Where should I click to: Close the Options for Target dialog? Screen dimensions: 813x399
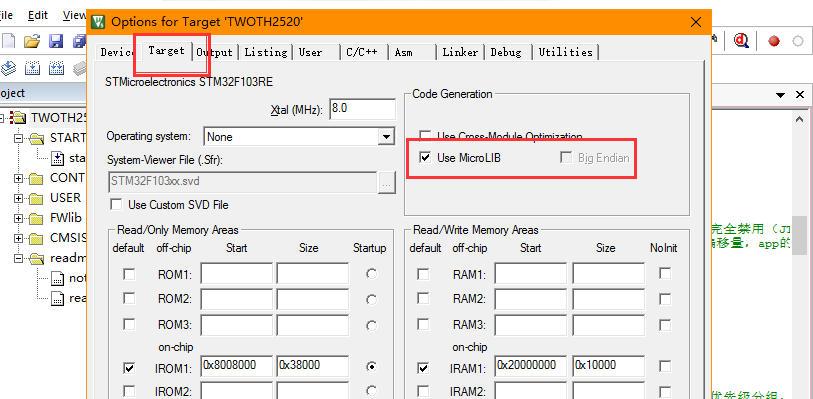click(x=696, y=22)
